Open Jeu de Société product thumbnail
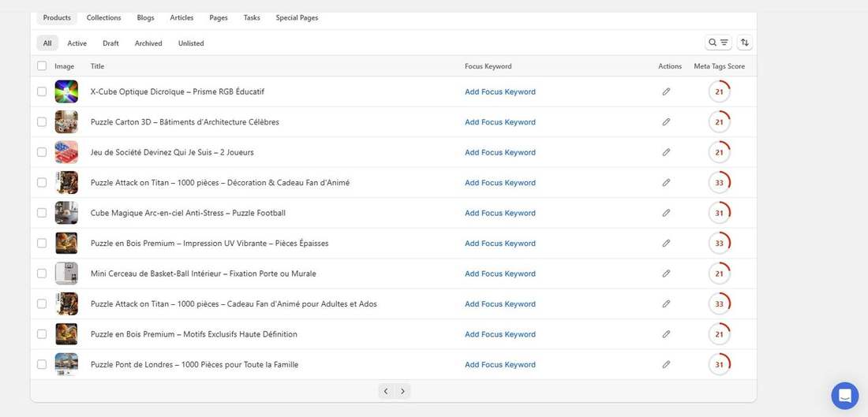The width and height of the screenshot is (868, 417). tap(66, 152)
